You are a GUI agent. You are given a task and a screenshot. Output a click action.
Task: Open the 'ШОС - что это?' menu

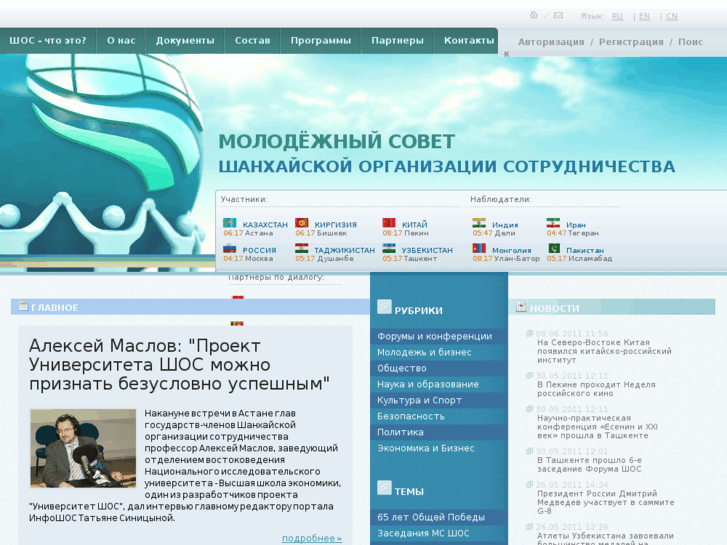(x=48, y=40)
